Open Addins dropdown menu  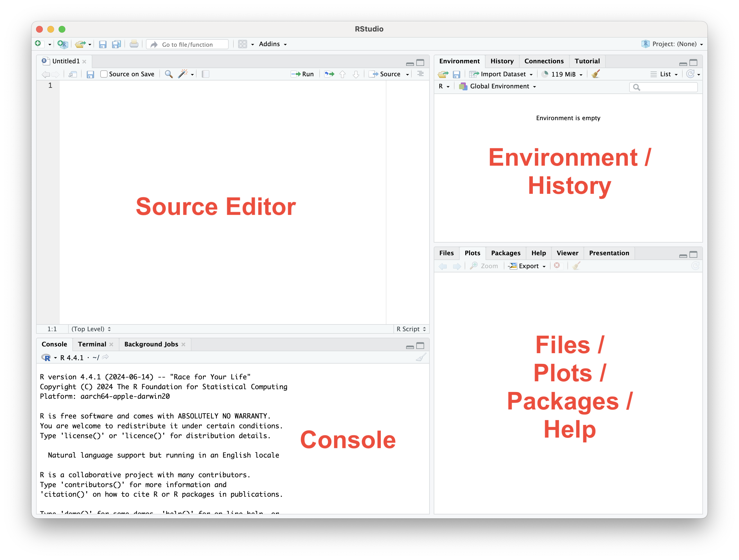[273, 44]
